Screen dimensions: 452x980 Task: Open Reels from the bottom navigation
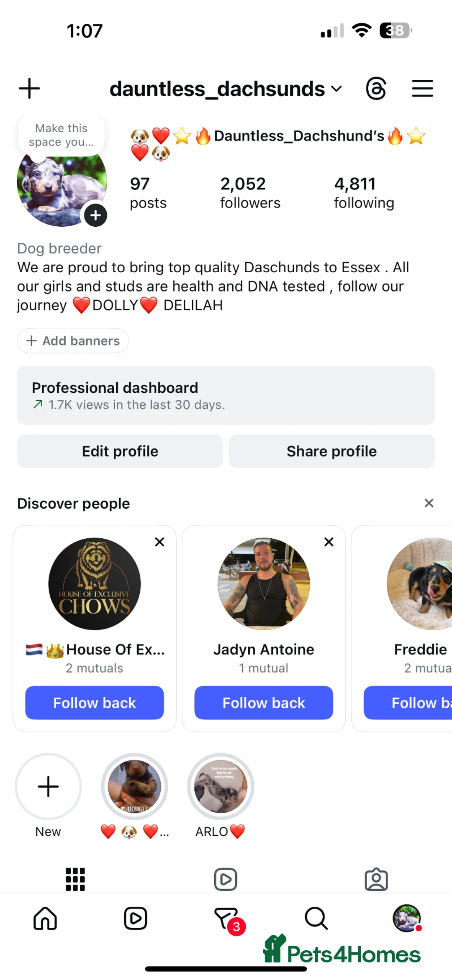[135, 919]
